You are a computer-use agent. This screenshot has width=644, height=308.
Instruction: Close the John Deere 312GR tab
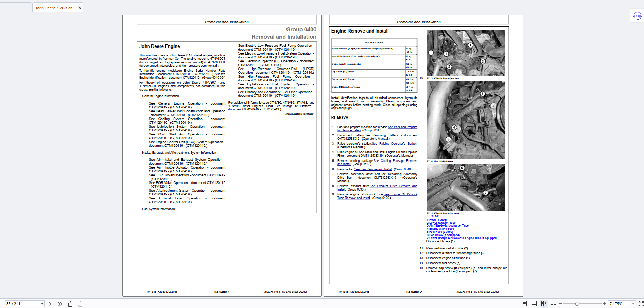80,8
